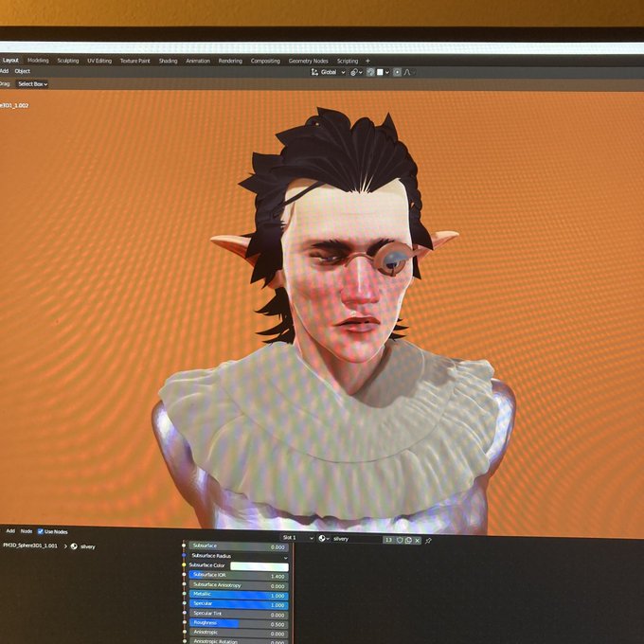
Task: Expand the Slot 1 dropdown
Action: [298, 538]
